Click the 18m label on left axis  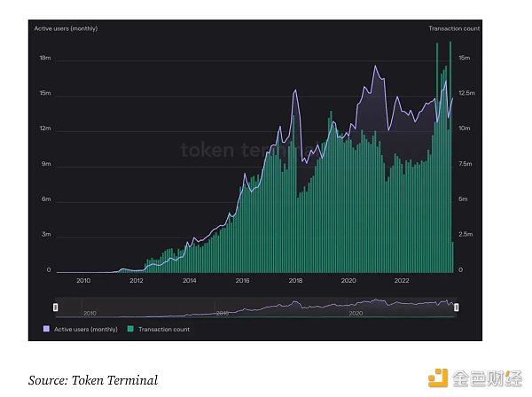coord(43,58)
